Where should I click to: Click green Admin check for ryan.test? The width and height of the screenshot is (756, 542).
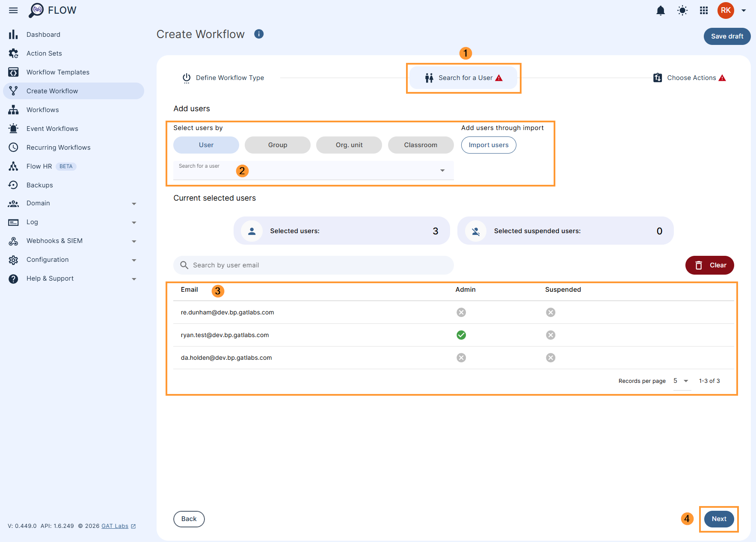pyautogui.click(x=461, y=335)
